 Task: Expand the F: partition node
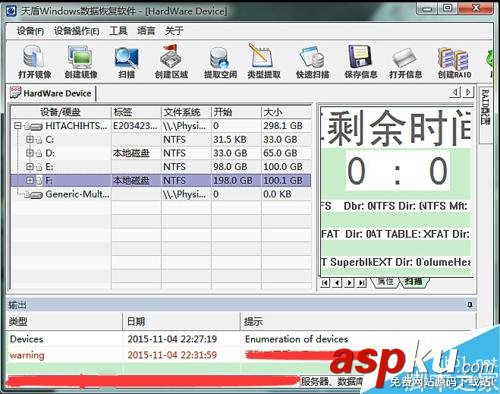[30, 180]
